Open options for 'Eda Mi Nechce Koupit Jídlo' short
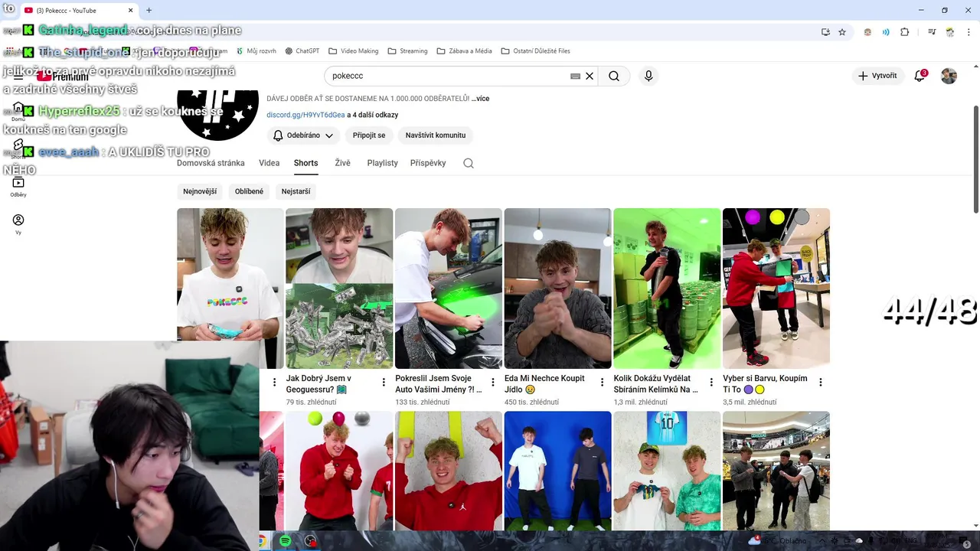 pyautogui.click(x=602, y=382)
